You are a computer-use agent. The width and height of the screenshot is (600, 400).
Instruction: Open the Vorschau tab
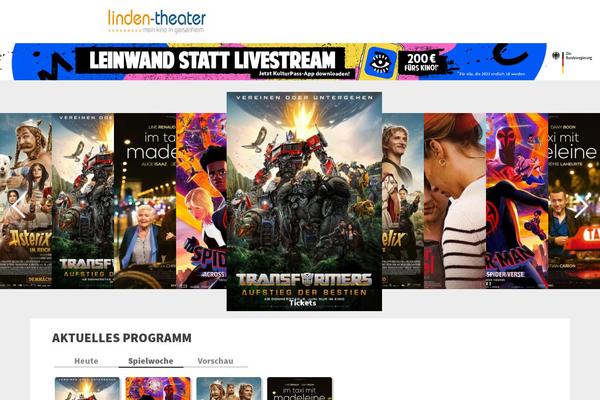215,361
